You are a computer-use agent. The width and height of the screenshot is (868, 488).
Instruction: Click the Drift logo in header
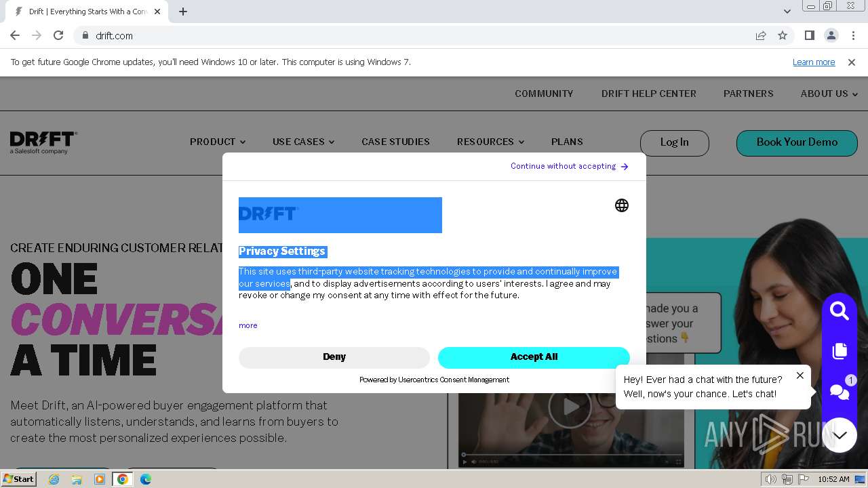[x=43, y=142]
